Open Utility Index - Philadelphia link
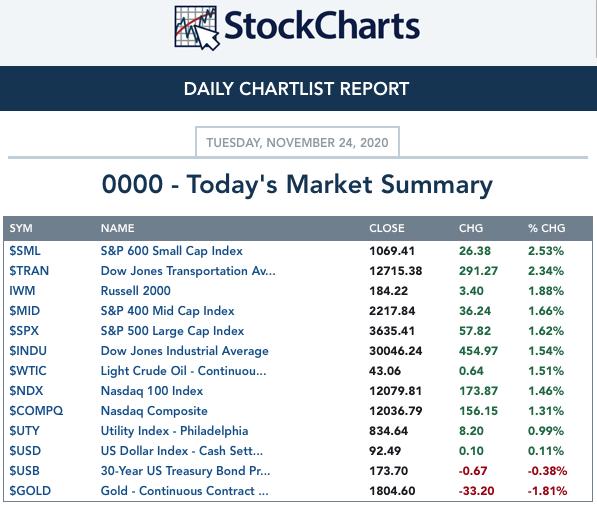Screen dimensions: 597x505 tap(174, 431)
